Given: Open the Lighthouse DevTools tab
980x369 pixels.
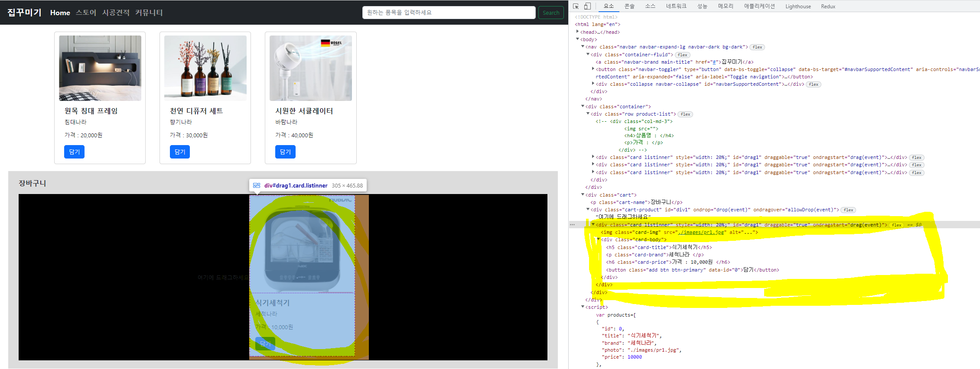Looking at the screenshot, I should coord(798,6).
